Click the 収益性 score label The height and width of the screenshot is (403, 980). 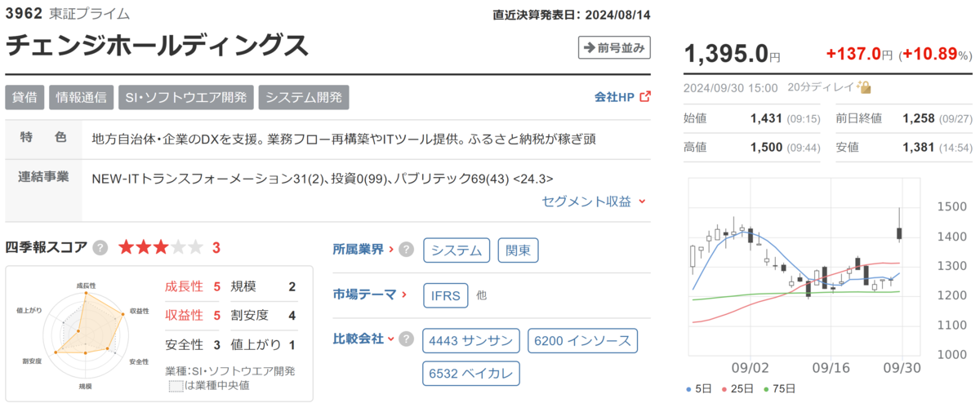click(182, 315)
